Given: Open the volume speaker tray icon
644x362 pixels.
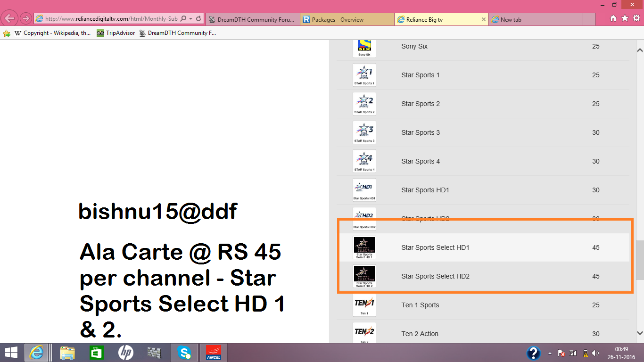Looking at the screenshot, I should tap(595, 353).
